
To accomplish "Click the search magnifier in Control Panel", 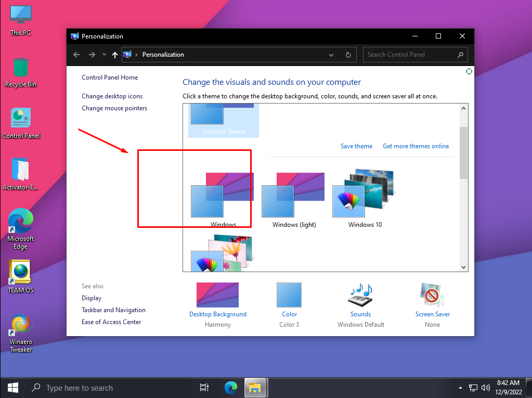I will click(x=460, y=55).
